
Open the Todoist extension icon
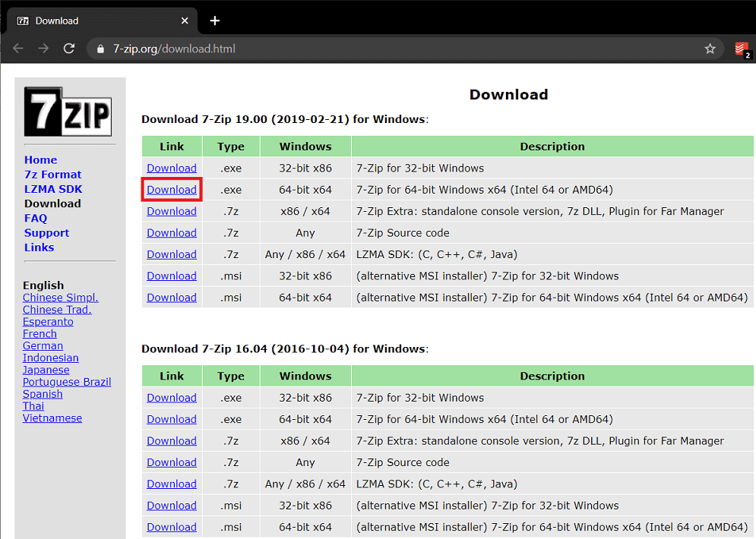[741, 49]
